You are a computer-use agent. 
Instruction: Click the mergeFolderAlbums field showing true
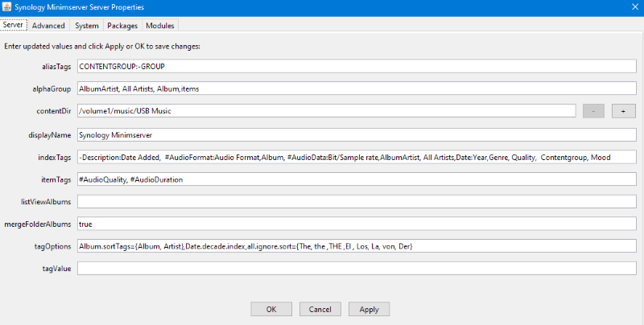(357, 224)
